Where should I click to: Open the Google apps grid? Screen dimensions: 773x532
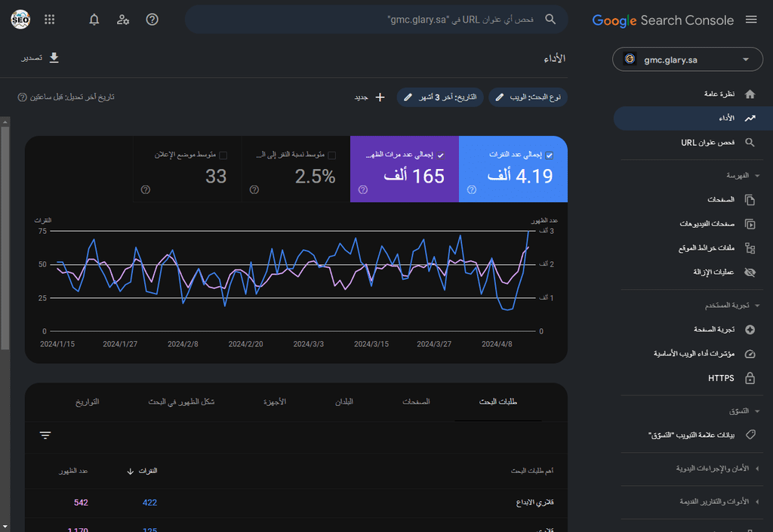[x=49, y=19]
